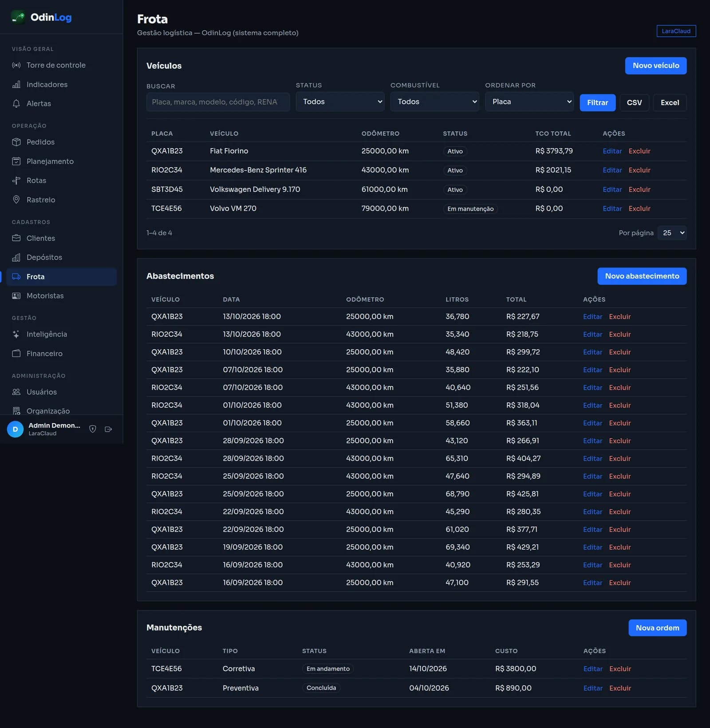The width and height of the screenshot is (710, 728).
Task: Create a Nova ordem of maintenance
Action: pyautogui.click(x=657, y=628)
